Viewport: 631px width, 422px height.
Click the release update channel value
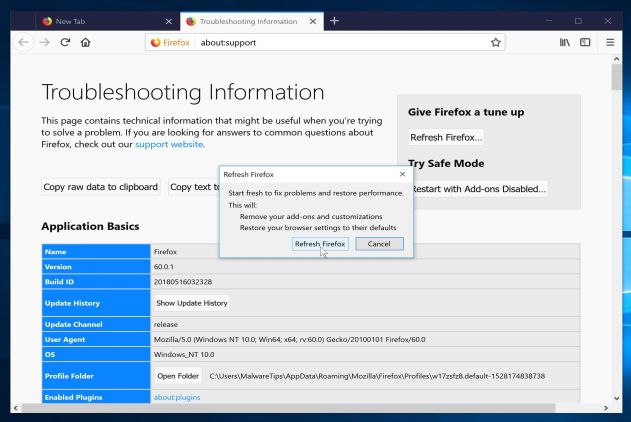(165, 324)
